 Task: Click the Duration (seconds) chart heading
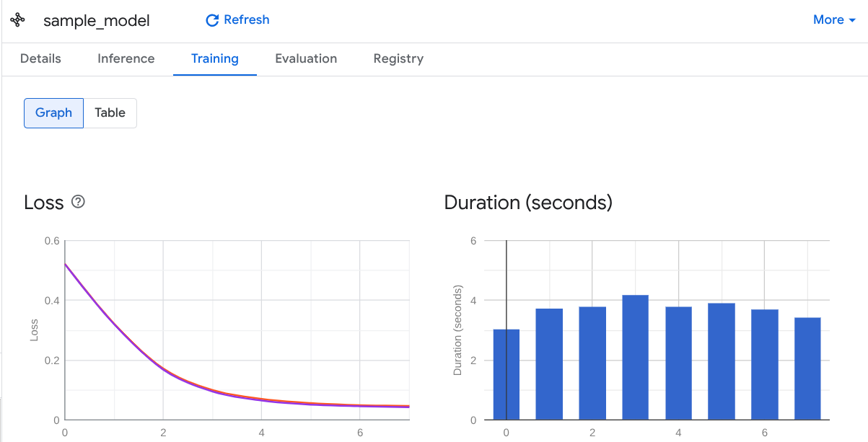tap(528, 203)
